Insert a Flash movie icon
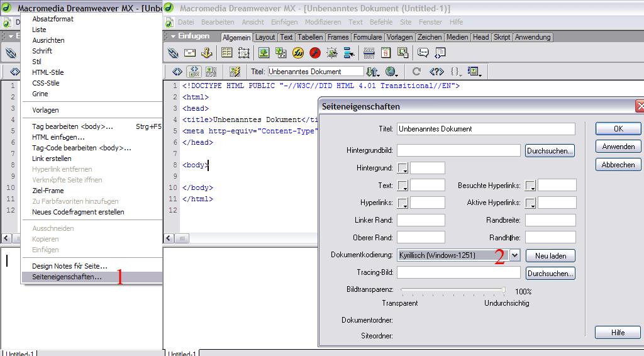Screen dimensions: 644x356 315,53
